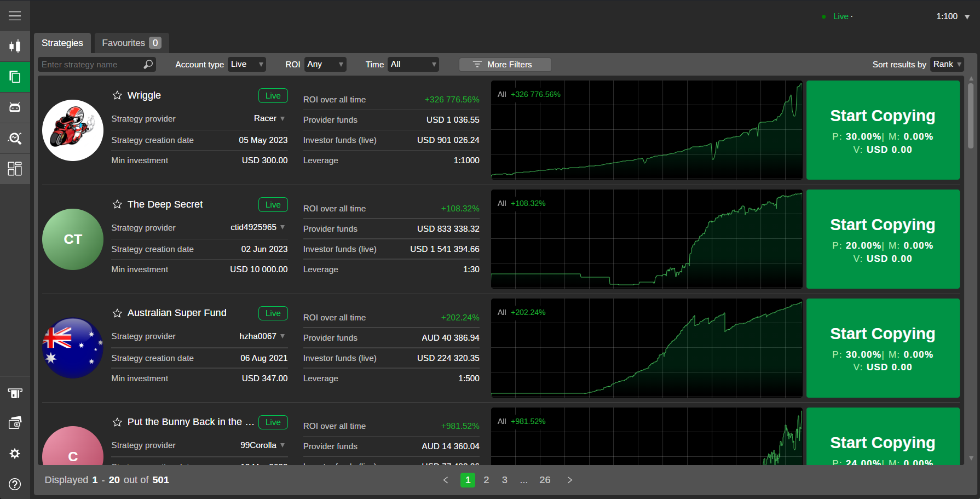Select the Strategies tab
Screen dimensions: 980x499
pyautogui.click(x=62, y=43)
